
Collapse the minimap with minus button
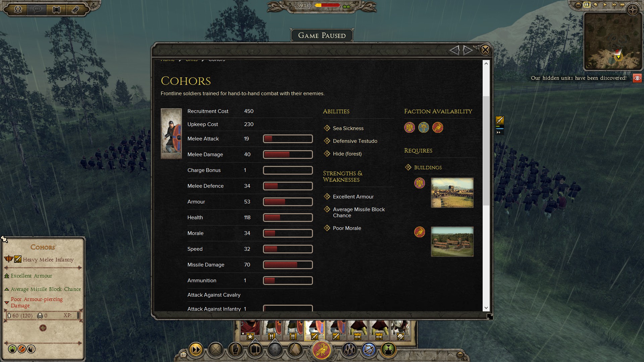578,5
